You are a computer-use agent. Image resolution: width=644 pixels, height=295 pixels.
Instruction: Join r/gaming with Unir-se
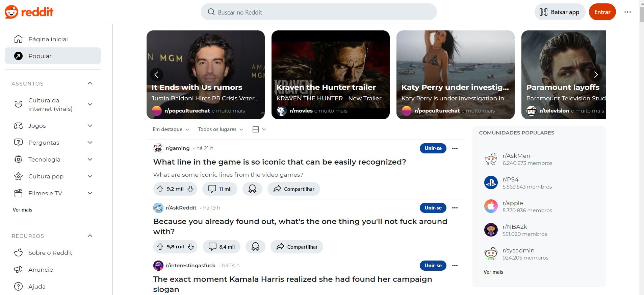pyautogui.click(x=433, y=148)
